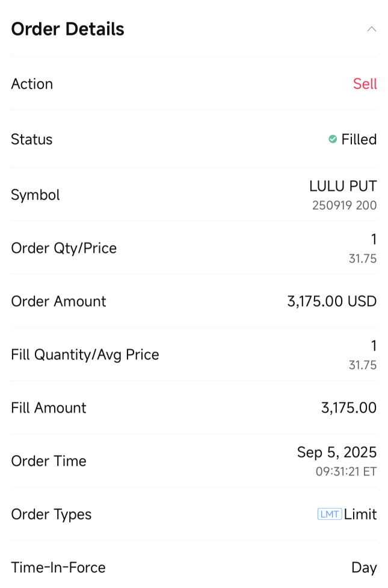Viewport: 388px width, 588px height.
Task: Select the Time-In-Force row label
Action: [x=58, y=568]
